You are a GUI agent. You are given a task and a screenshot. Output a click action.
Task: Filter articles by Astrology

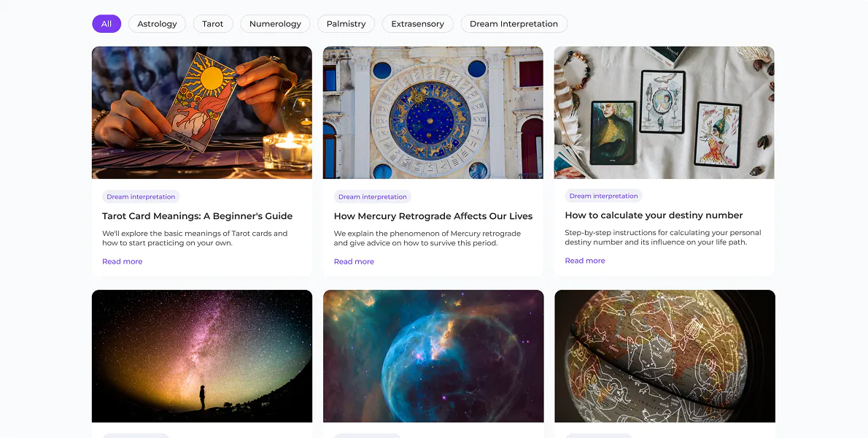click(158, 24)
